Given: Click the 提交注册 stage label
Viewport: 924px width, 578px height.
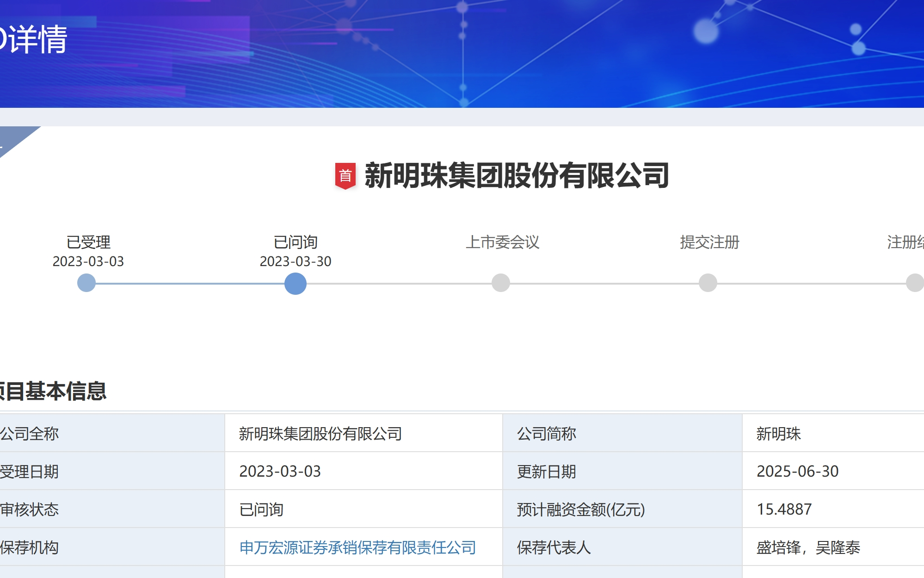Looking at the screenshot, I should (x=710, y=242).
